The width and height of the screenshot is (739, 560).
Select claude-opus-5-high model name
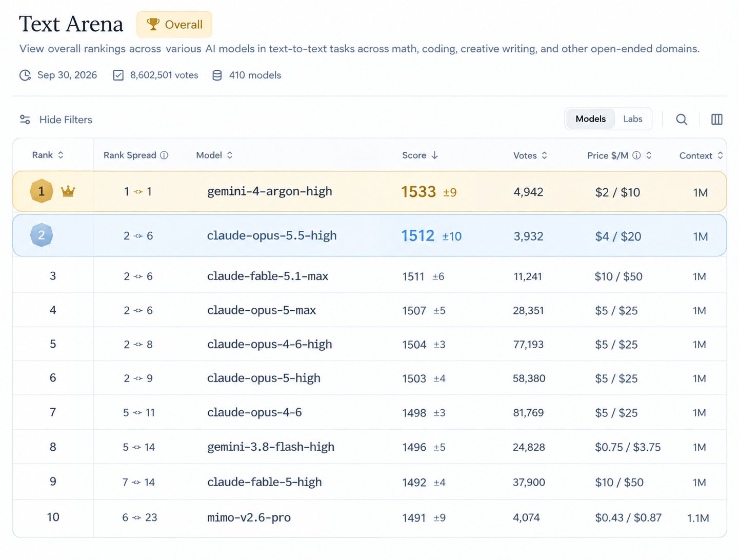264,378
